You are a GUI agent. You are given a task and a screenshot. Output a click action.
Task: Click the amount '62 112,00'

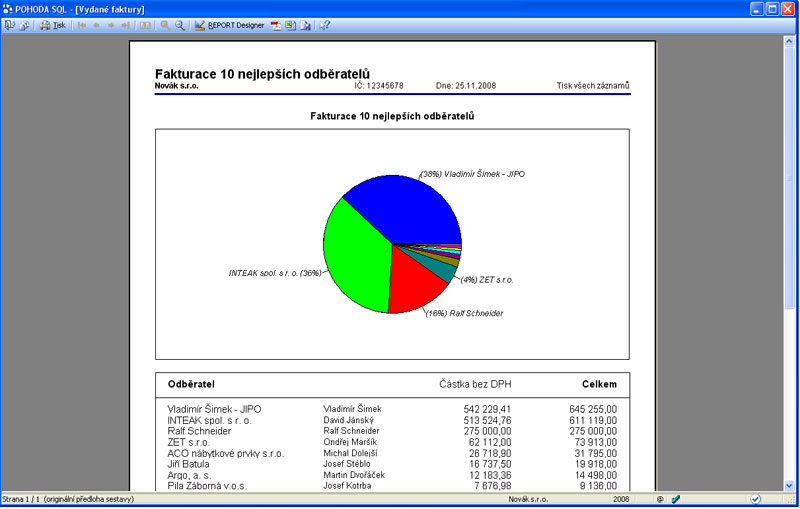point(490,442)
